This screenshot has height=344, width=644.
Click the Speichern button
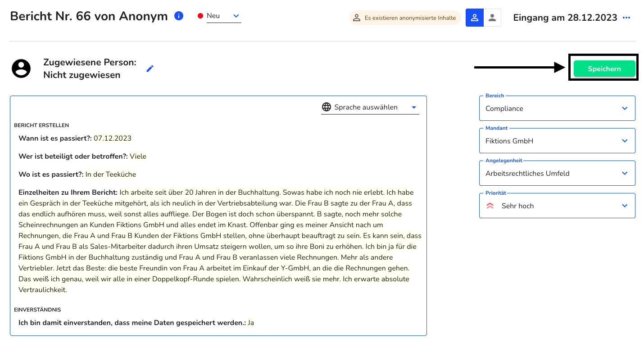(604, 69)
